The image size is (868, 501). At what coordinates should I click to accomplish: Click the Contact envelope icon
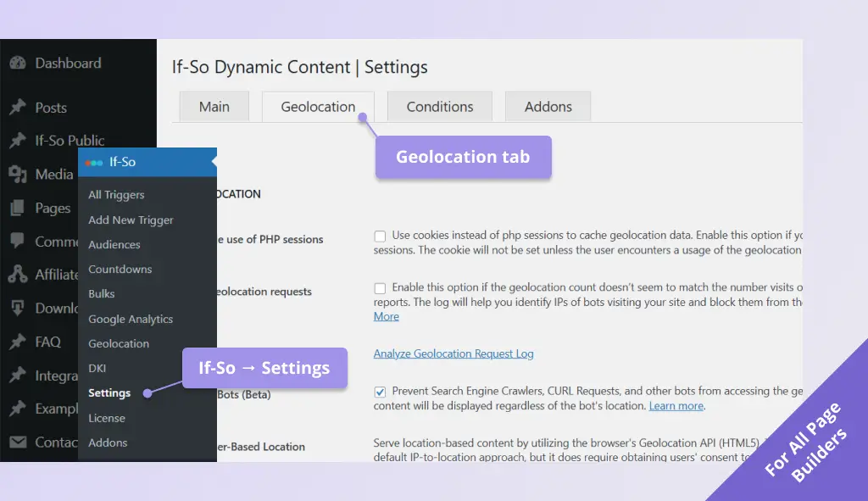18,443
